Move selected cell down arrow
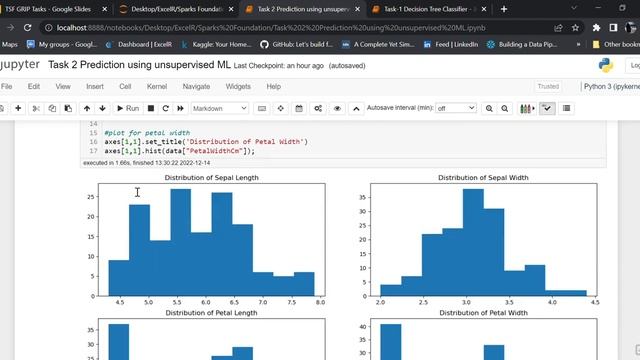Screen dimensions: 640x360 tap(102, 108)
